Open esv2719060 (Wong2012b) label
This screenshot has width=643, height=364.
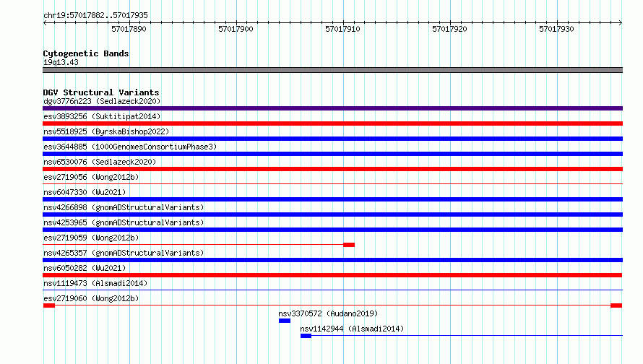[x=91, y=298]
